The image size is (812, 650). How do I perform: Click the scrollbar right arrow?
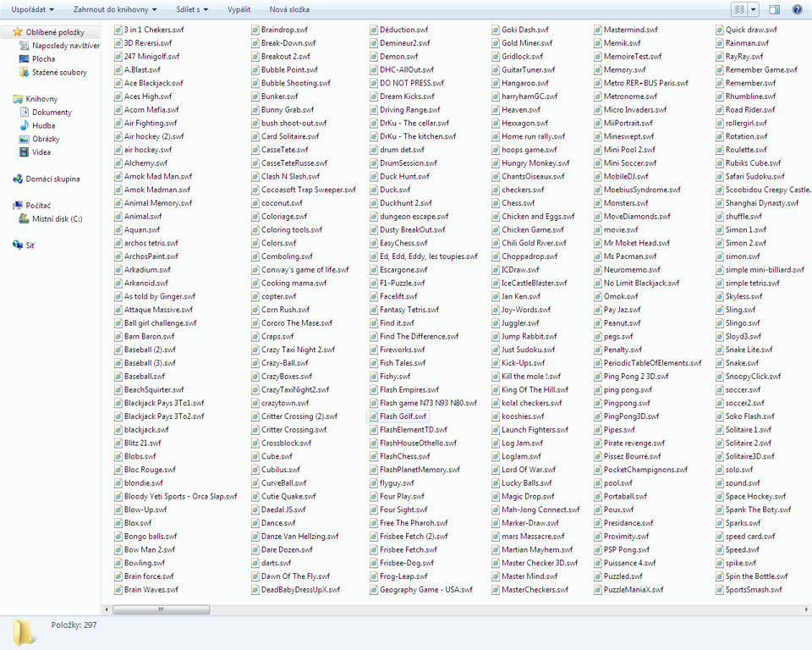pyautogui.click(x=807, y=609)
